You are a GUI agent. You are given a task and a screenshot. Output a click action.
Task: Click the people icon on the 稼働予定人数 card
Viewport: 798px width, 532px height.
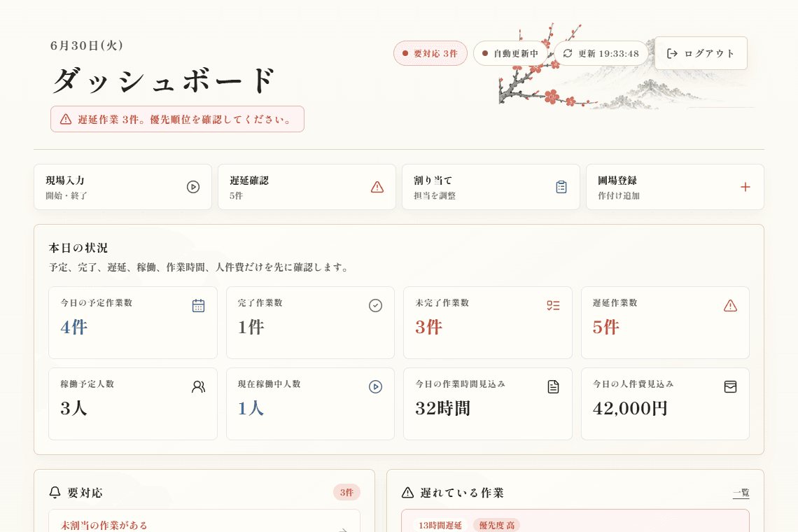tap(199, 387)
